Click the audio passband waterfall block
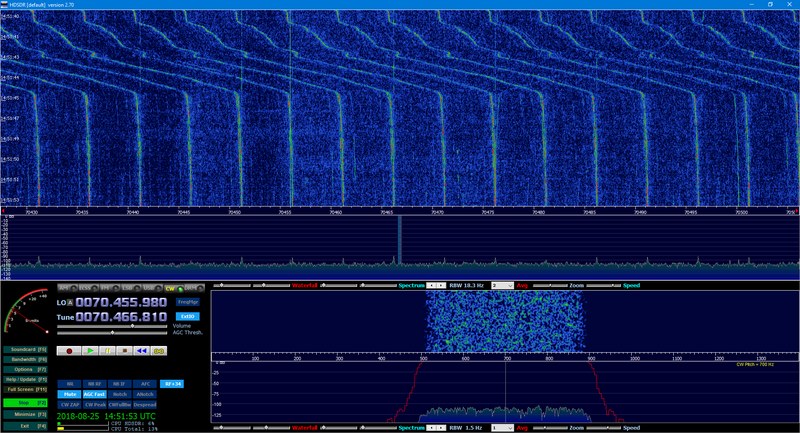Viewport: 800px width, 433px height. point(505,321)
